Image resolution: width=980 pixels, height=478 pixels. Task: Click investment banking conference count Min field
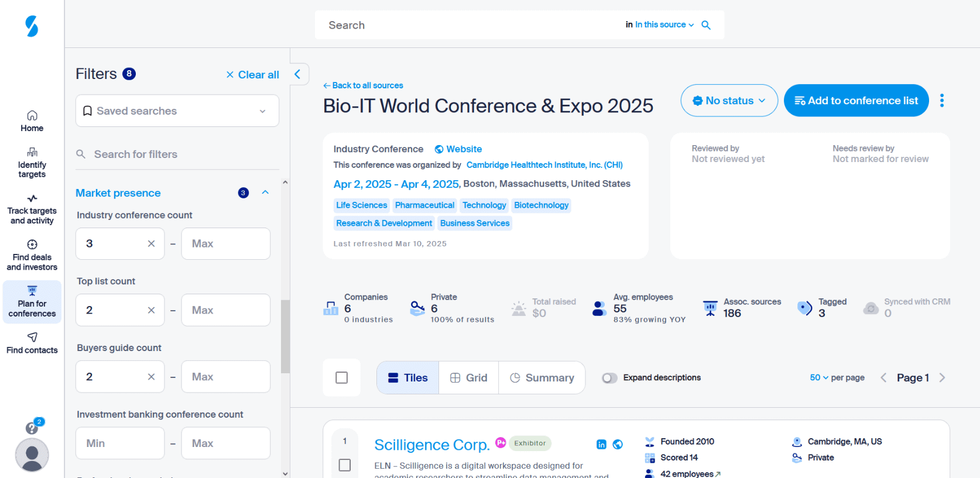click(120, 443)
